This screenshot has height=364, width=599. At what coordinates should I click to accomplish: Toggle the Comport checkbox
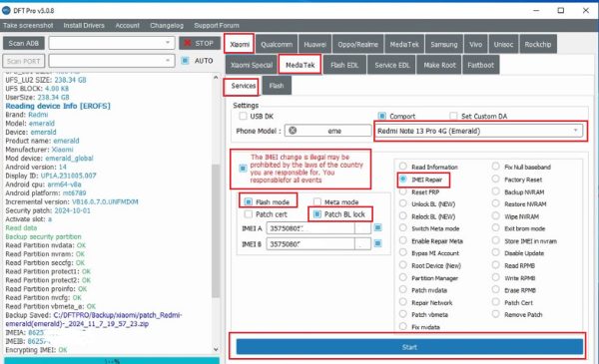[x=381, y=116]
